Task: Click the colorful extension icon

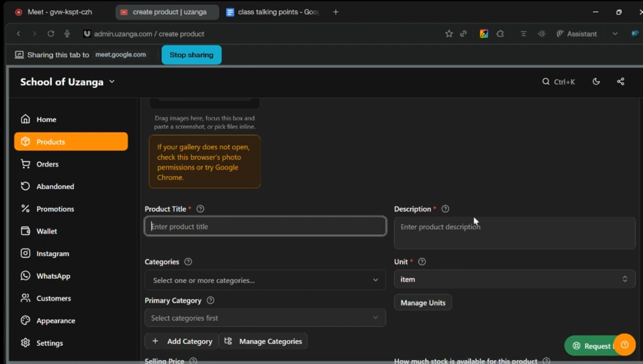Action: tap(484, 34)
